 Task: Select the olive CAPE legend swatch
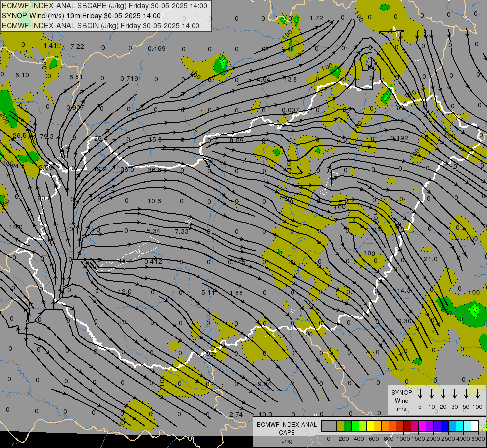(x=340, y=426)
